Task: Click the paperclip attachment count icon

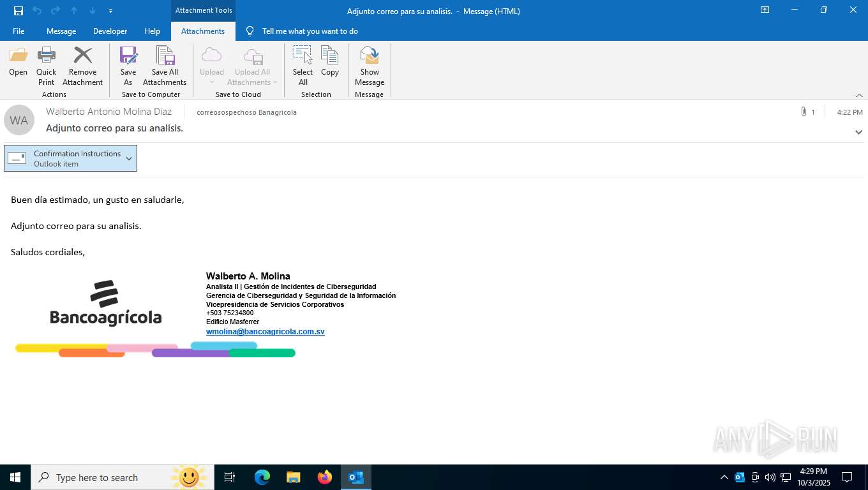Action: click(x=804, y=112)
